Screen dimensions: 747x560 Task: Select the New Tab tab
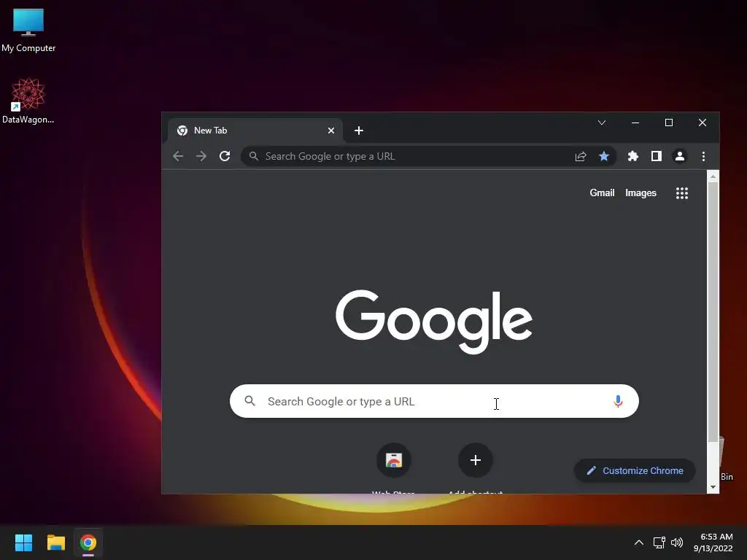click(255, 131)
